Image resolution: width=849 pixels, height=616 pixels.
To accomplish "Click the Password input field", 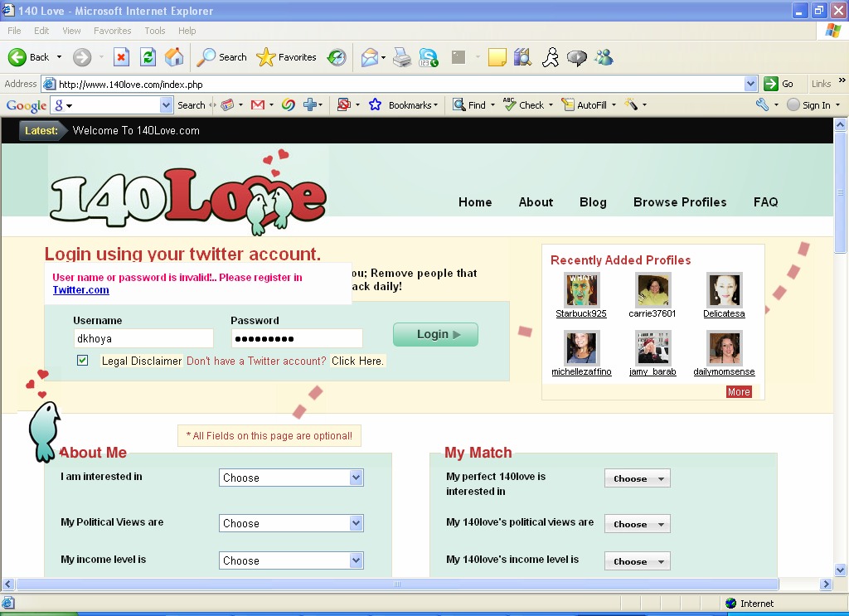I will click(297, 338).
